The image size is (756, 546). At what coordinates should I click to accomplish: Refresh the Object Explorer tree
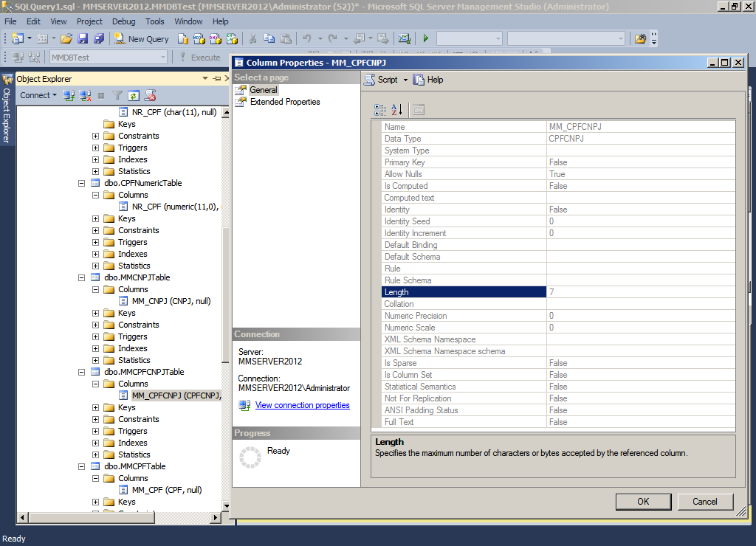tap(134, 95)
